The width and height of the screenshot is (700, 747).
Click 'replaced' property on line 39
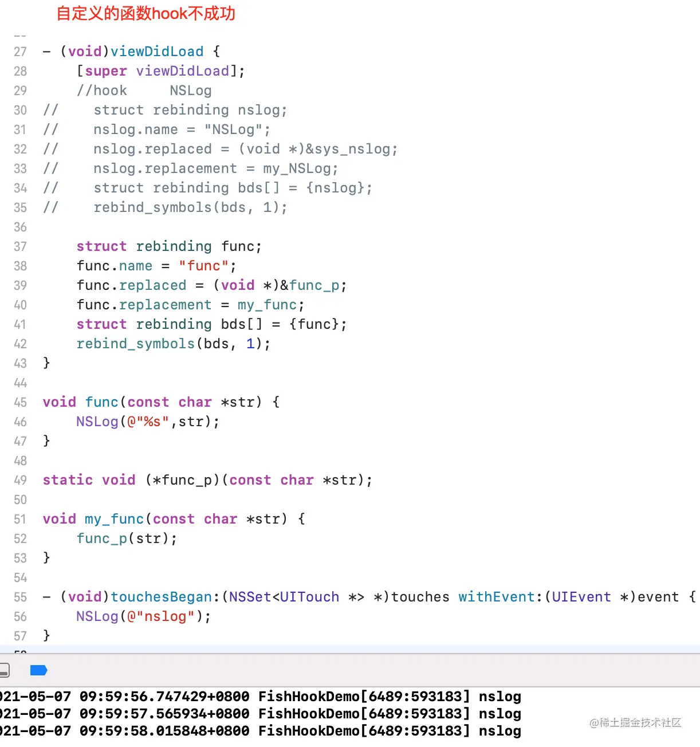pyautogui.click(x=153, y=285)
